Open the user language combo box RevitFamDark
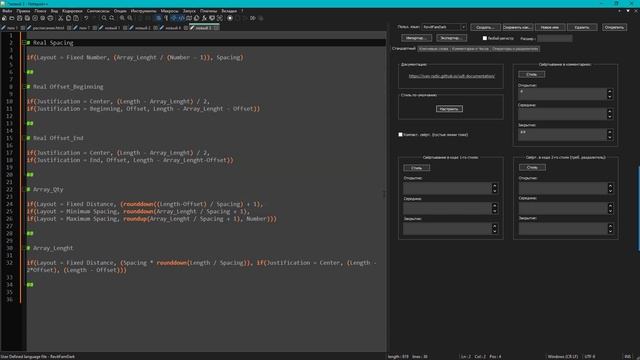This screenshot has height=360, width=640. click(x=444, y=27)
